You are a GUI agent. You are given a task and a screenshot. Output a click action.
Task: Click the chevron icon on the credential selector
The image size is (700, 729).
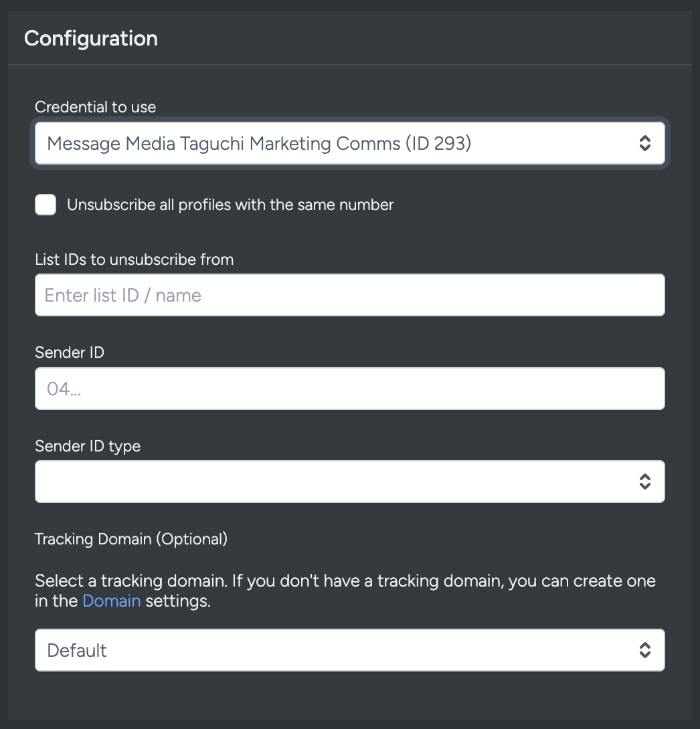point(644,143)
